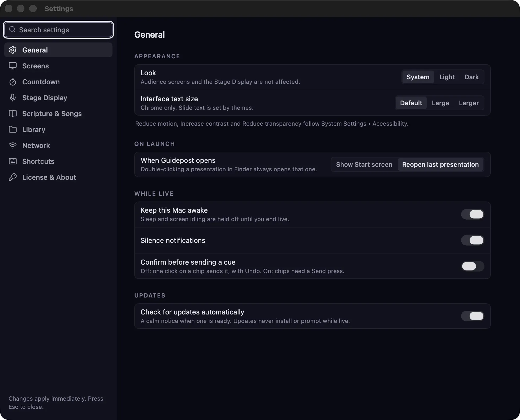Click the Accessibility note below Appearance

coord(272,124)
